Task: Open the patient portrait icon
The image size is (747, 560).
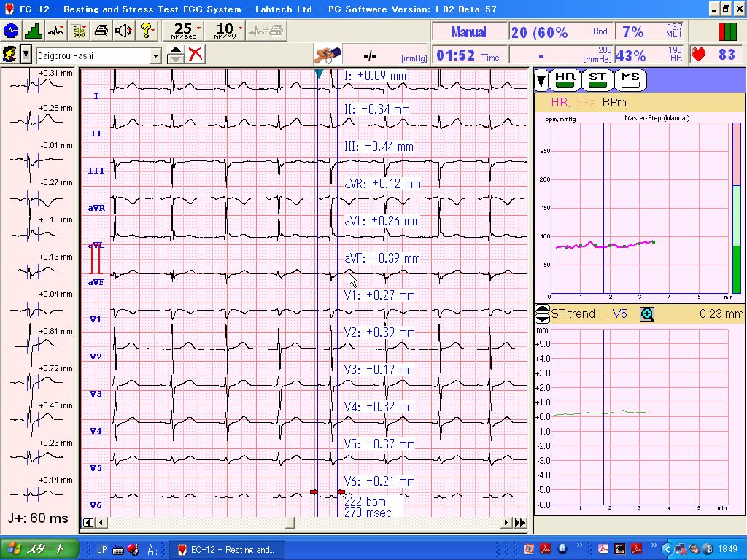Action: tap(9, 55)
